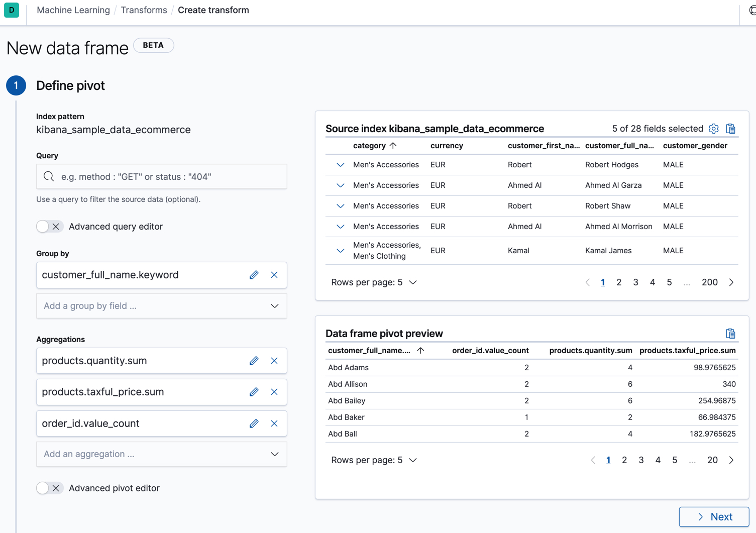Image resolution: width=756 pixels, height=533 pixels.
Task: Click the Query search input field
Action: [x=161, y=176]
